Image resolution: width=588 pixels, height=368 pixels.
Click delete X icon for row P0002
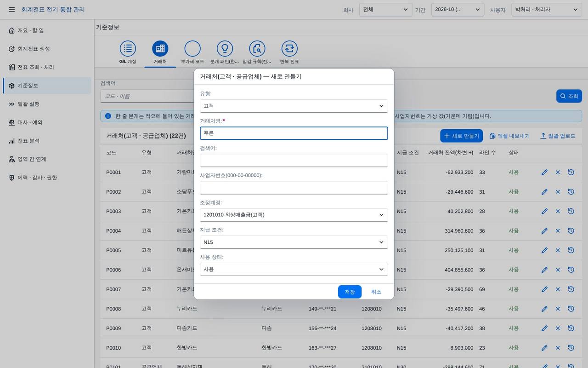click(558, 192)
